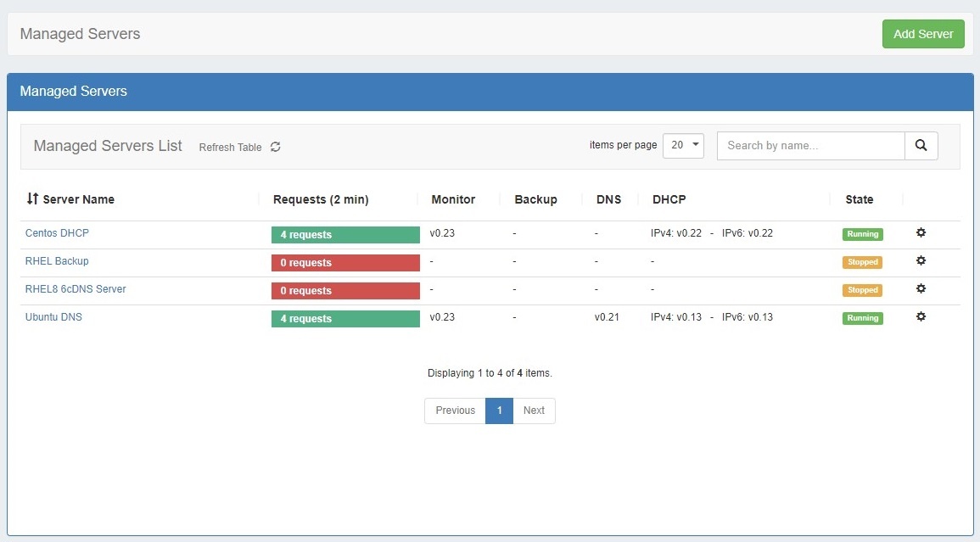Click into the Search by name field
The width and height of the screenshot is (980, 542).
(810, 146)
